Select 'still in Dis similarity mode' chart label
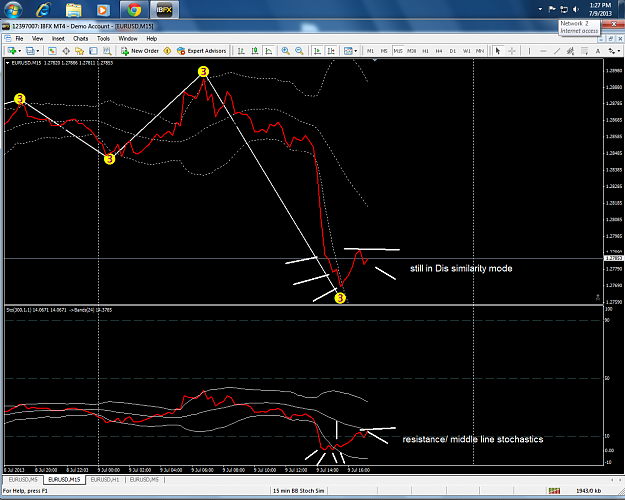 point(461,268)
